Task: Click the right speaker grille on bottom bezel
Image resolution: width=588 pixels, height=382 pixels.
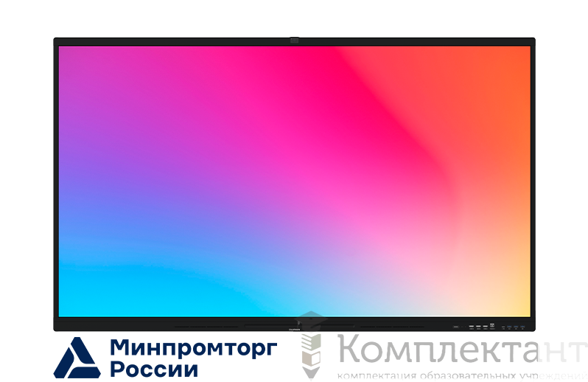Action: (383, 326)
